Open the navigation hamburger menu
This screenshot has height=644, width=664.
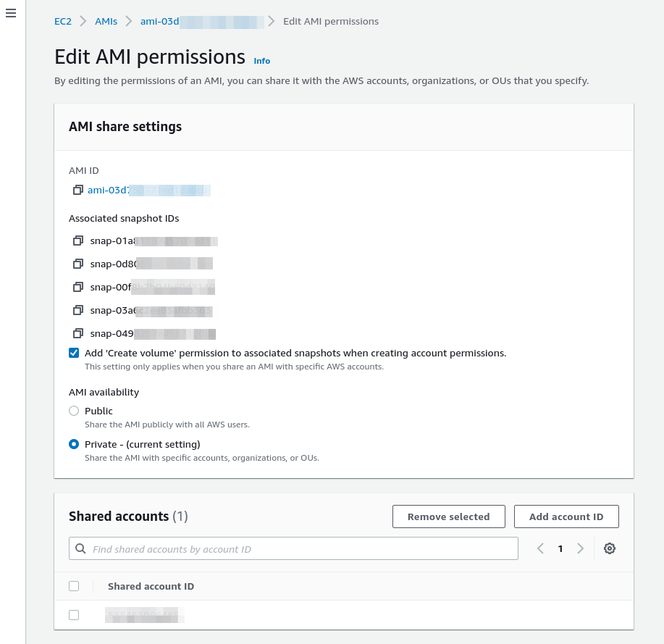click(11, 13)
